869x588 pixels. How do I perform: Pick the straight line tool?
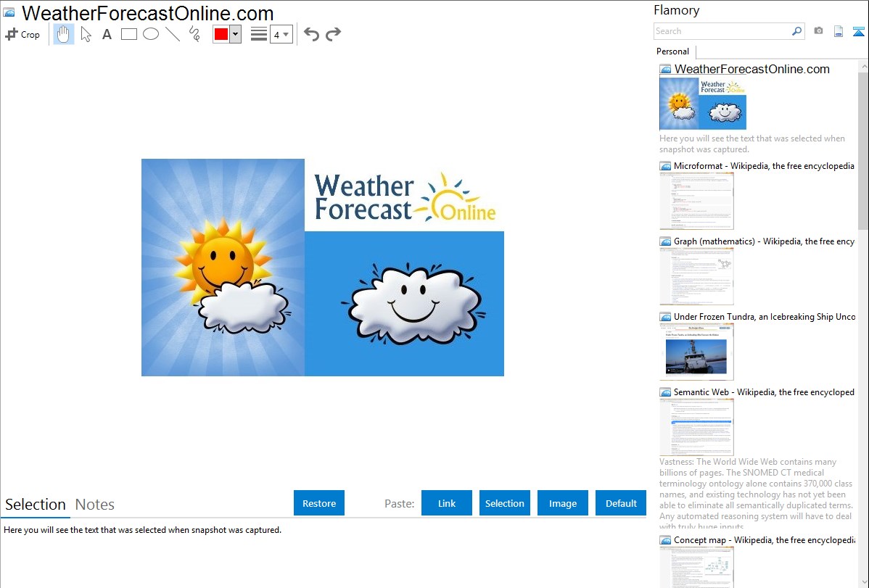[x=173, y=34]
